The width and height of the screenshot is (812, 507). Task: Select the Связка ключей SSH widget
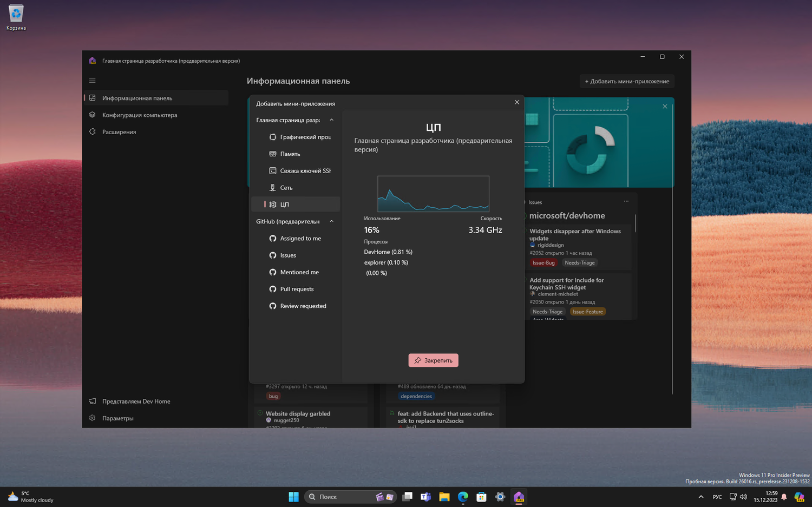click(x=296, y=170)
